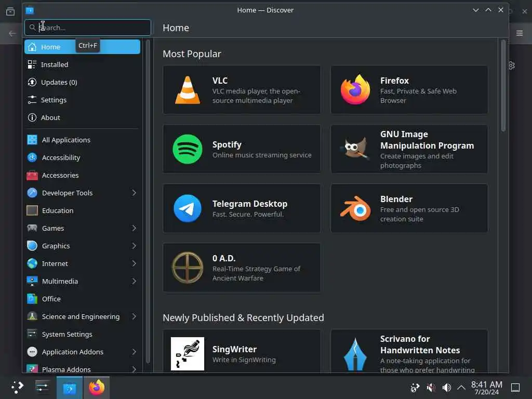Screen dimensions: 532x399
Task: Click the back arrow in background window
Action: [x=12, y=33]
